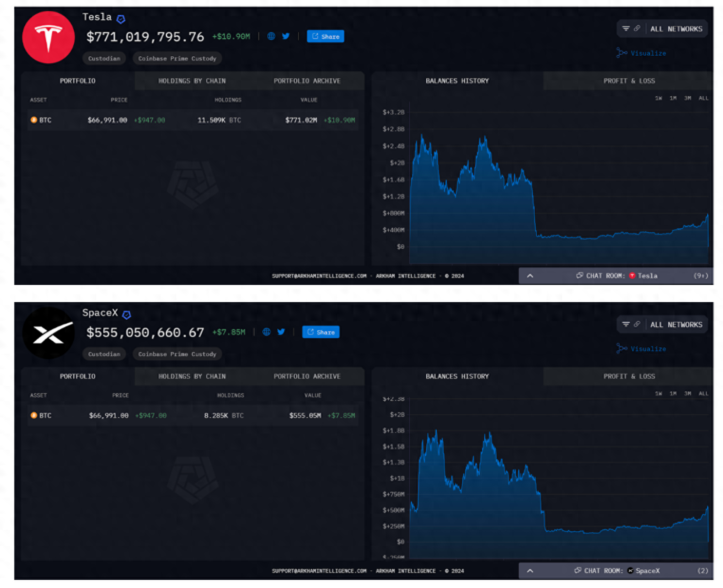
Task: Set Tesla chart range to ALL
Action: (703, 98)
